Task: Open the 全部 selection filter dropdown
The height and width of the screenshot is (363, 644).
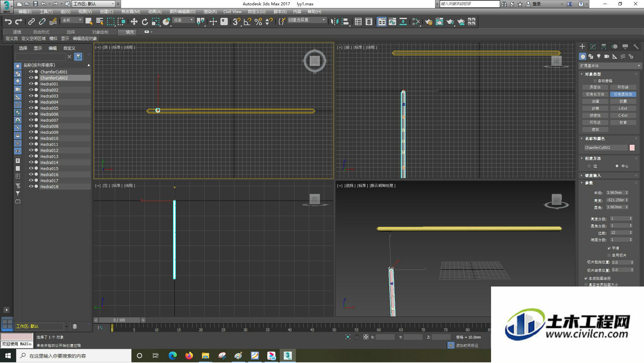Action: click(72, 20)
